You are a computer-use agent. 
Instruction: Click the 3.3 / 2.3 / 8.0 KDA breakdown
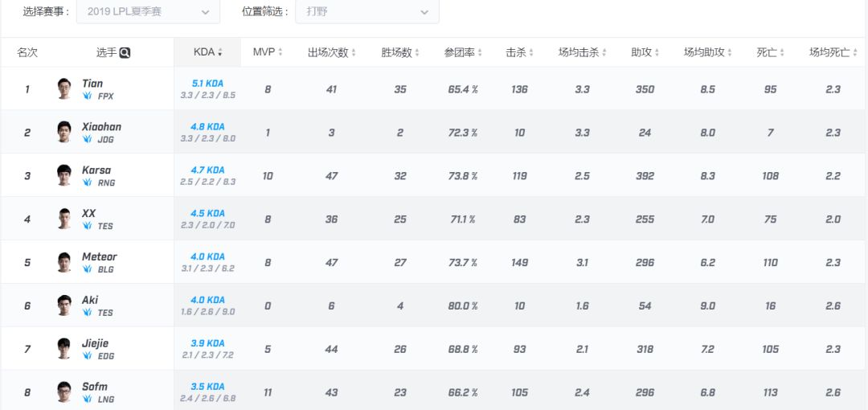point(207,138)
